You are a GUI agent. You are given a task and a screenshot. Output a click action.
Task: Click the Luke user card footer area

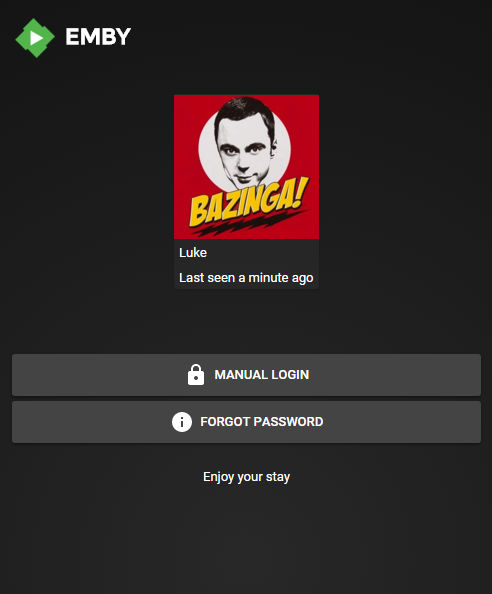coord(246,264)
